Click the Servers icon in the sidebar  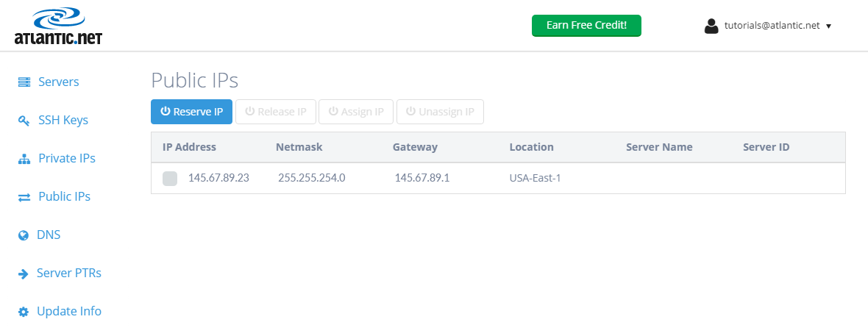coord(24,82)
